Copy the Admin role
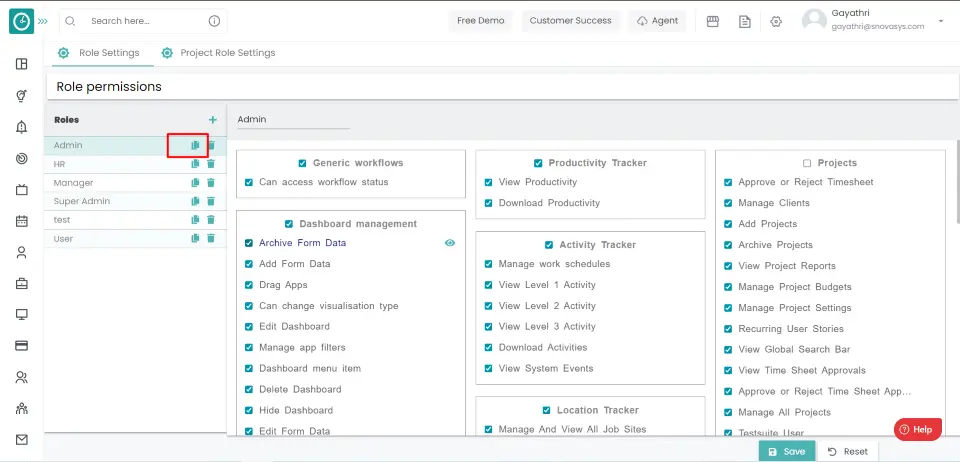This screenshot has width=960, height=462. tap(196, 146)
